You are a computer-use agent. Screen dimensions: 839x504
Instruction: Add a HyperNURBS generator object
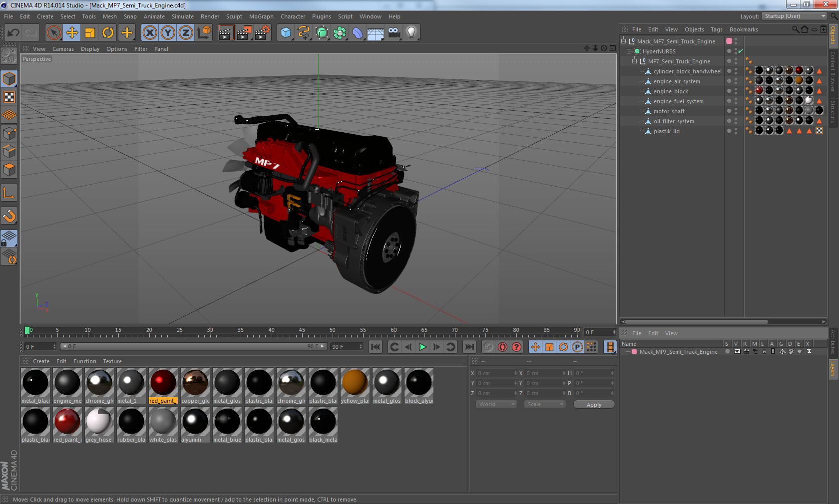(322, 33)
